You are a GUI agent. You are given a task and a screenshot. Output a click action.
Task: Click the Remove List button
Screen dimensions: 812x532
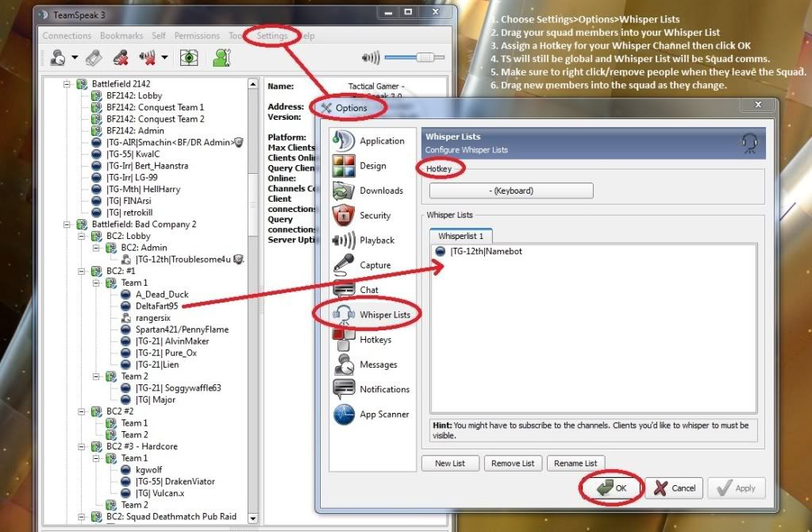point(513,463)
